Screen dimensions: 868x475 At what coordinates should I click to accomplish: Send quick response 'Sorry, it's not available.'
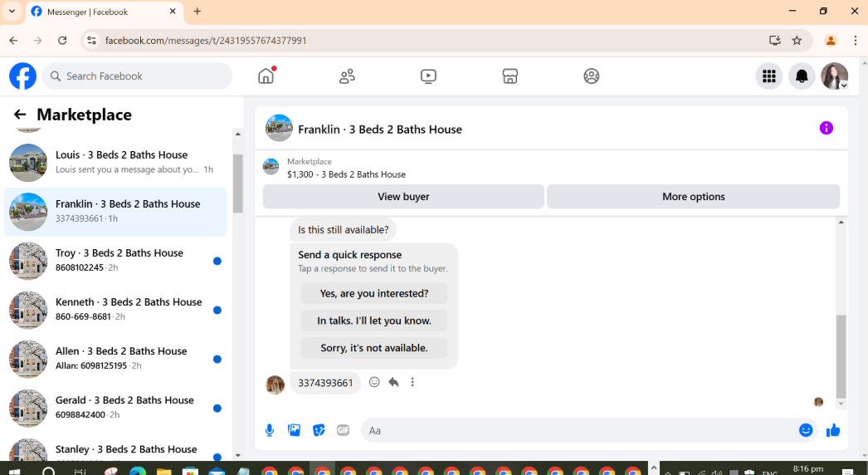point(374,347)
